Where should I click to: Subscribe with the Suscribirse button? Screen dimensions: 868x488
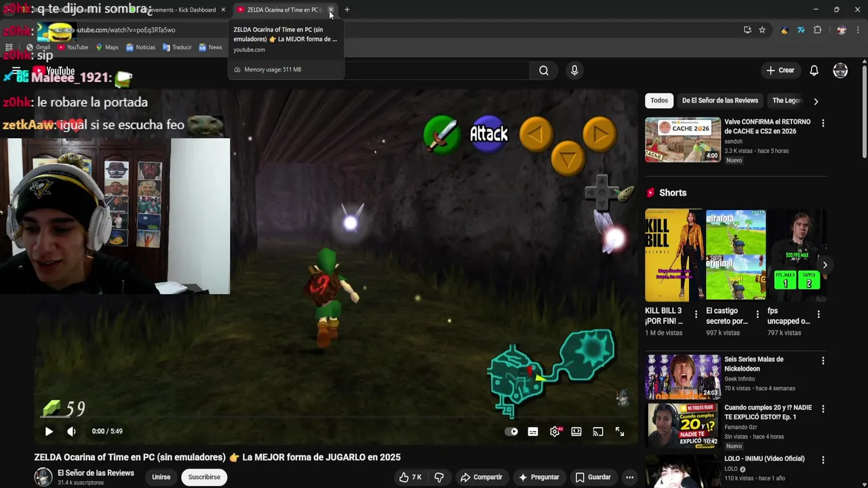[204, 477]
